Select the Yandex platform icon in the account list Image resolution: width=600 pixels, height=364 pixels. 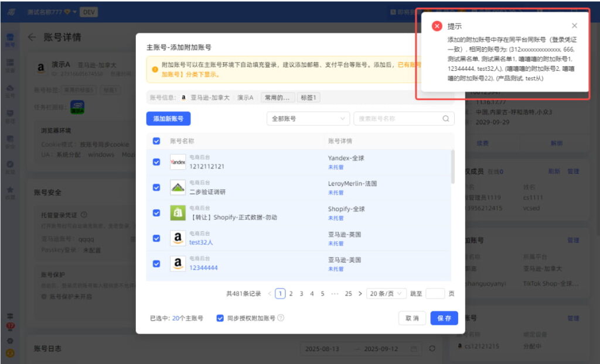click(x=178, y=160)
